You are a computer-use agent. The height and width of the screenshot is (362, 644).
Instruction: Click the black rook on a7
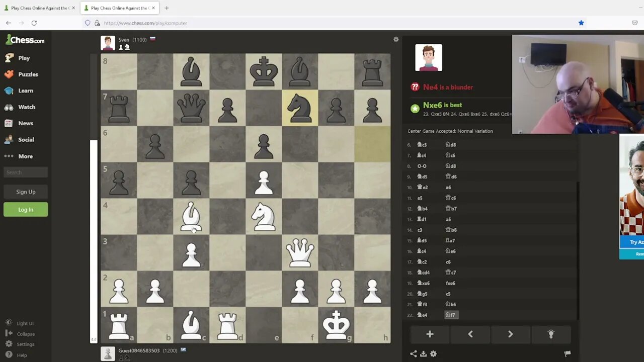point(119,108)
